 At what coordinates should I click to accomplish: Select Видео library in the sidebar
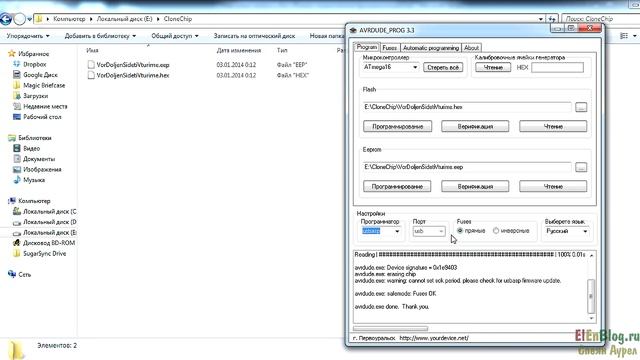coord(27,148)
